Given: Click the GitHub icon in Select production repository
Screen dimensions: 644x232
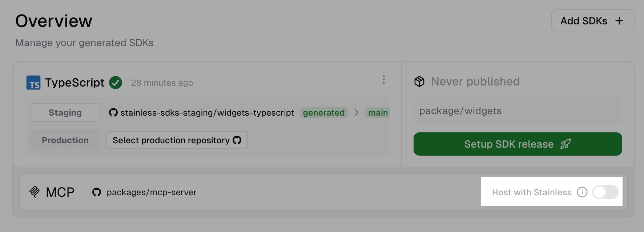Looking at the screenshot, I should click(237, 140).
